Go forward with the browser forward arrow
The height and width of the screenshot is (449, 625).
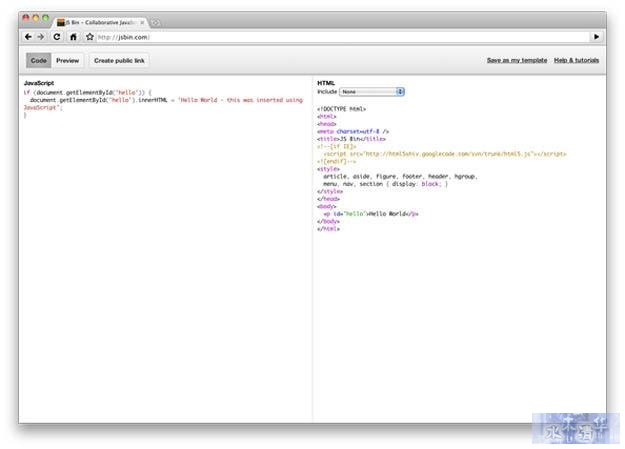pos(41,37)
